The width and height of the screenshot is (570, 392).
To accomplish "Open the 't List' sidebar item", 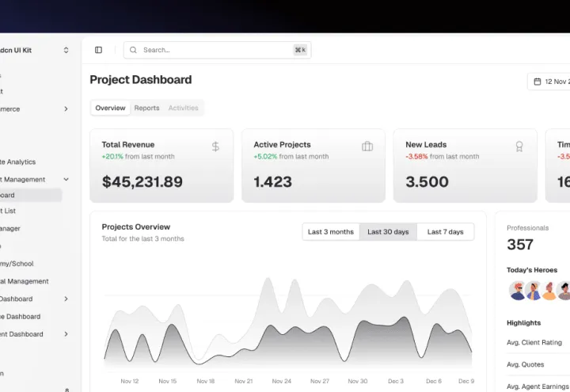I will [8, 211].
